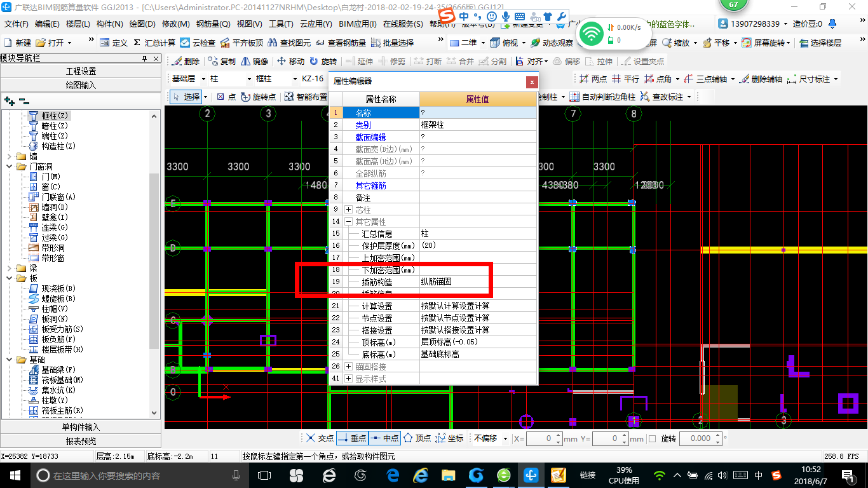Collapse the 门窗洞 tree folder
The image size is (868, 488).
tap(9, 166)
